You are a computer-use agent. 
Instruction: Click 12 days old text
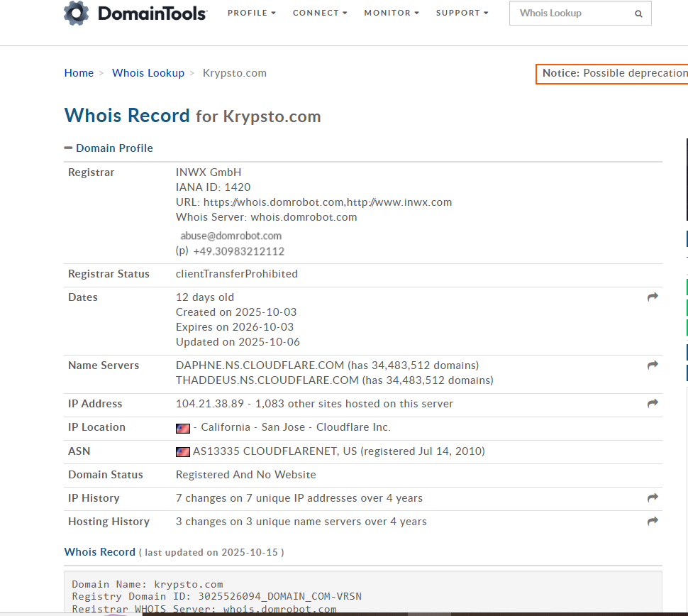click(x=205, y=297)
